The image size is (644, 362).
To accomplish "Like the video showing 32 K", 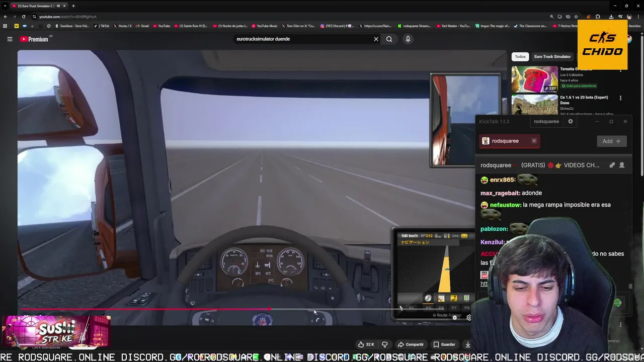I will point(366,344).
